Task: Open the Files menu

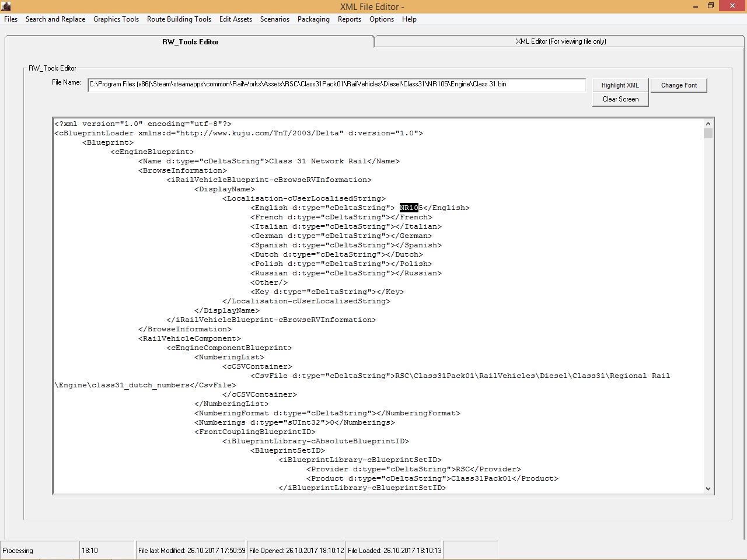Action: [11, 19]
